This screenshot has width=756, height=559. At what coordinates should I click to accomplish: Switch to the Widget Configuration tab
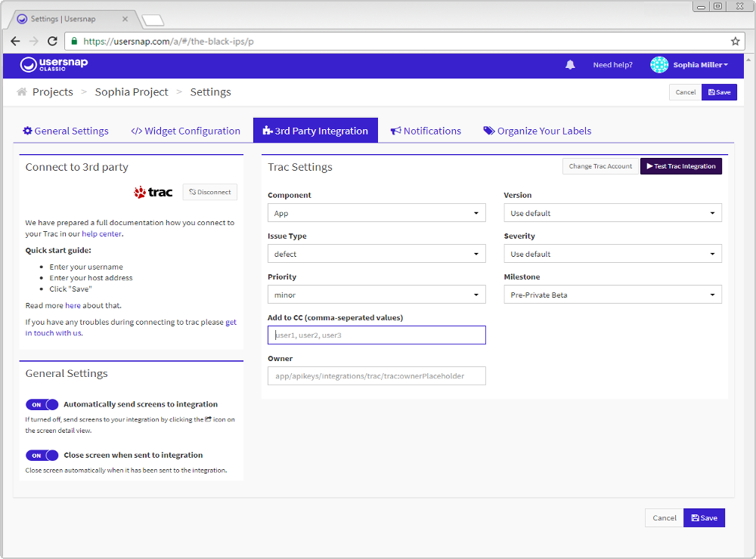coord(185,131)
